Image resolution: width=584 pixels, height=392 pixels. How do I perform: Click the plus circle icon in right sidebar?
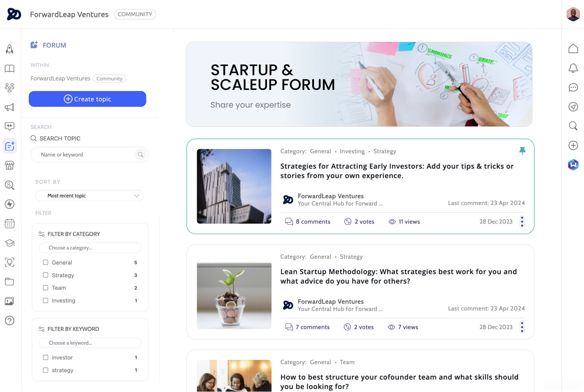[573, 146]
